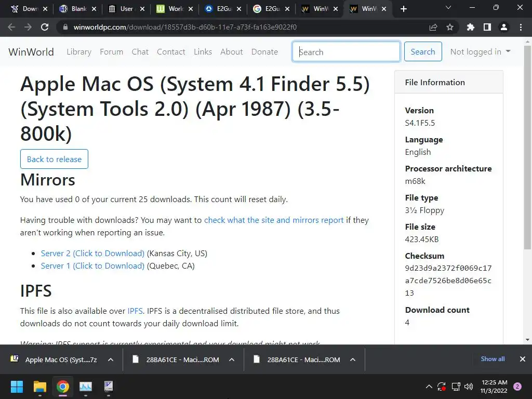Open 'check what the site and mirrors report' link
The width and height of the screenshot is (532, 399).
[x=274, y=220]
